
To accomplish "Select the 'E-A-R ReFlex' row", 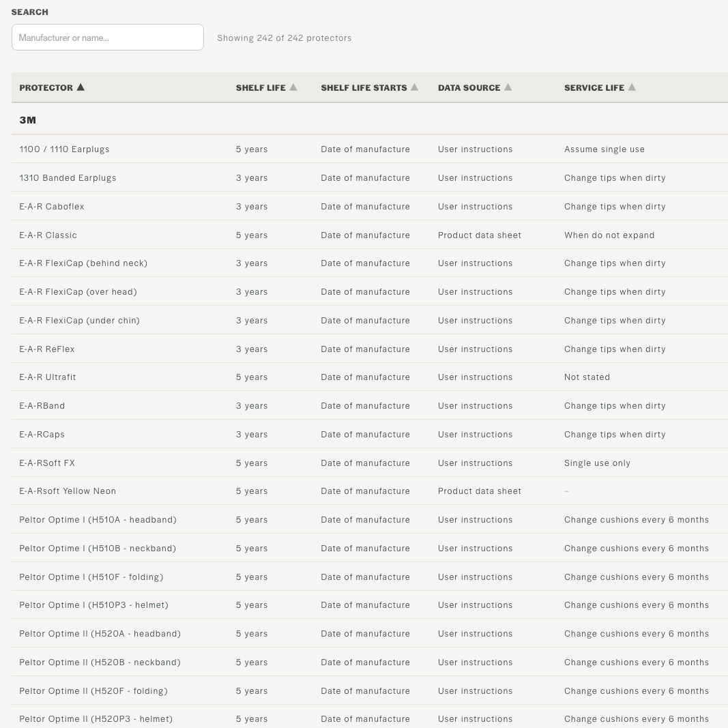I will tap(370, 349).
